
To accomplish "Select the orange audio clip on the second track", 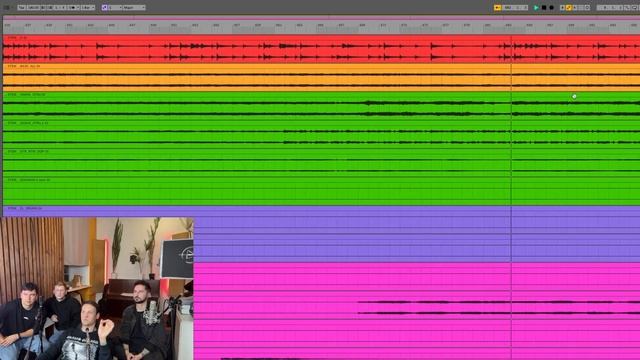I will (321, 78).
